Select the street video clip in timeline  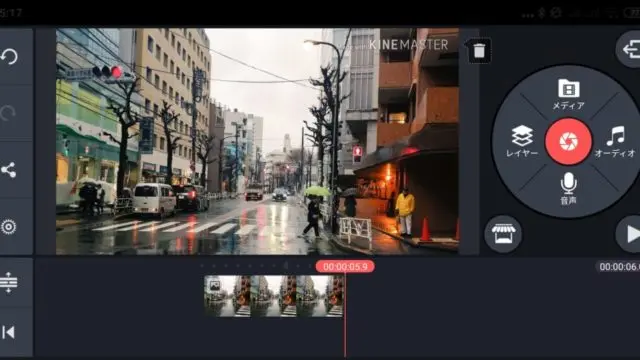pos(274,296)
